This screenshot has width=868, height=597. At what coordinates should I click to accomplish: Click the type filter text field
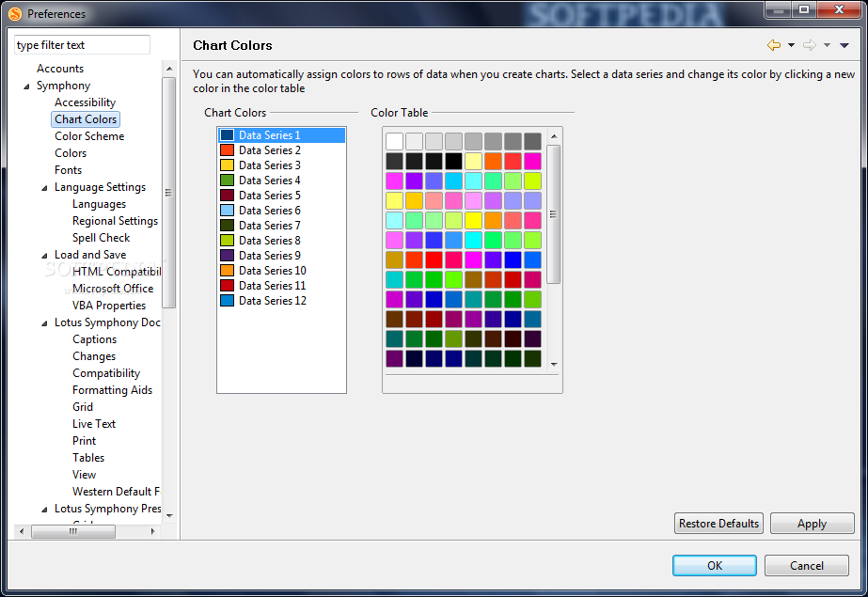(x=82, y=45)
